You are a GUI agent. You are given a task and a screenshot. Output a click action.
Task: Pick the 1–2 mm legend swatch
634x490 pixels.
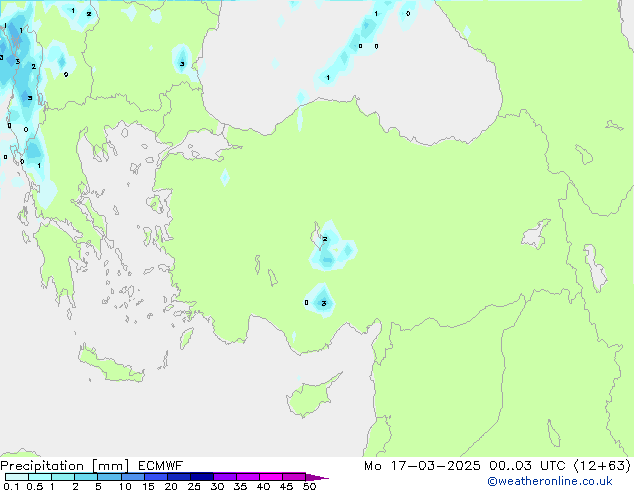[x=63, y=477]
